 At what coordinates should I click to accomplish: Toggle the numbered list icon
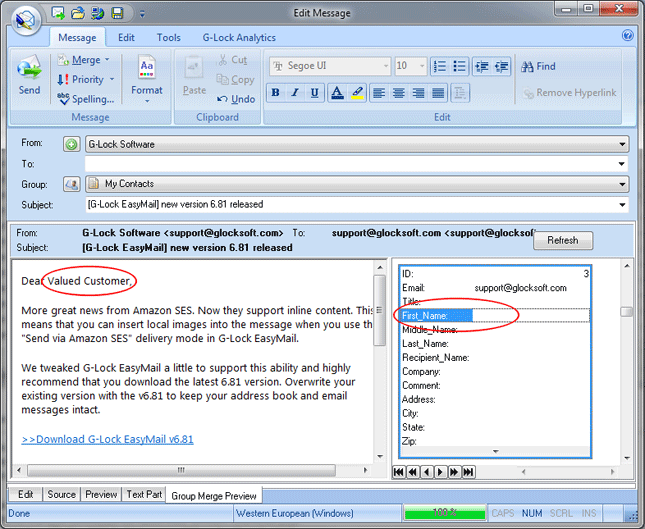[440, 66]
